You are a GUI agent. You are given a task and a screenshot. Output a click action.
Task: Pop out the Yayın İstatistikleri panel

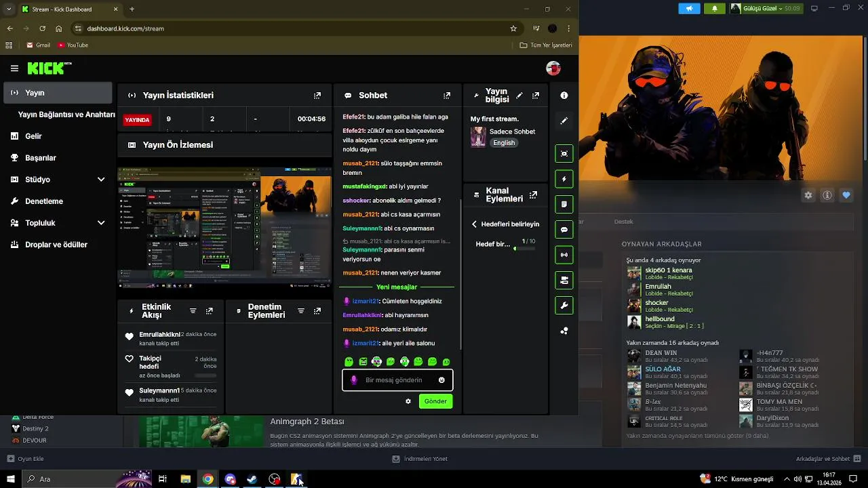point(317,96)
